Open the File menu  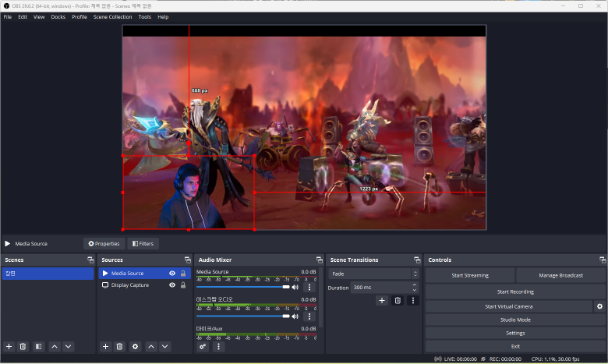pyautogui.click(x=8, y=16)
